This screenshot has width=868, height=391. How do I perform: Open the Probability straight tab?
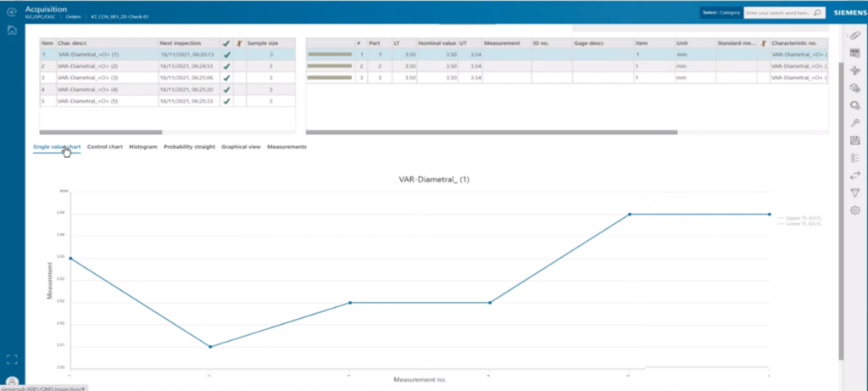tap(189, 147)
